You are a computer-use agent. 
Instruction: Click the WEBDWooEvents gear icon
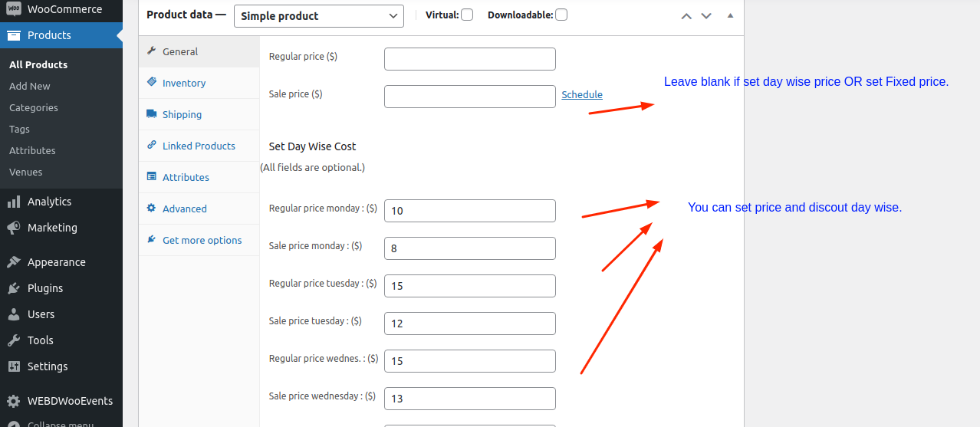tap(14, 401)
